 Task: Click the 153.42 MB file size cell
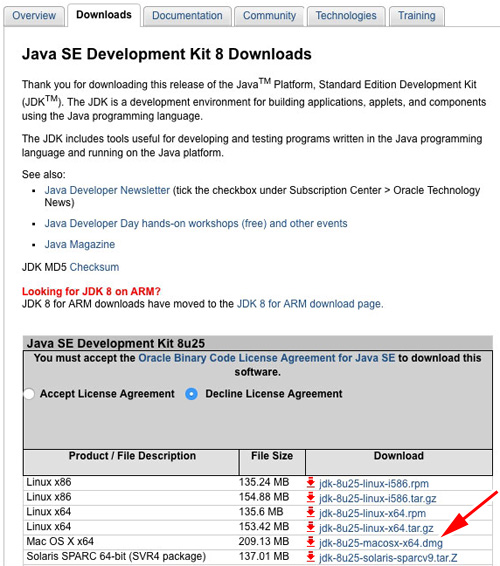click(x=264, y=527)
